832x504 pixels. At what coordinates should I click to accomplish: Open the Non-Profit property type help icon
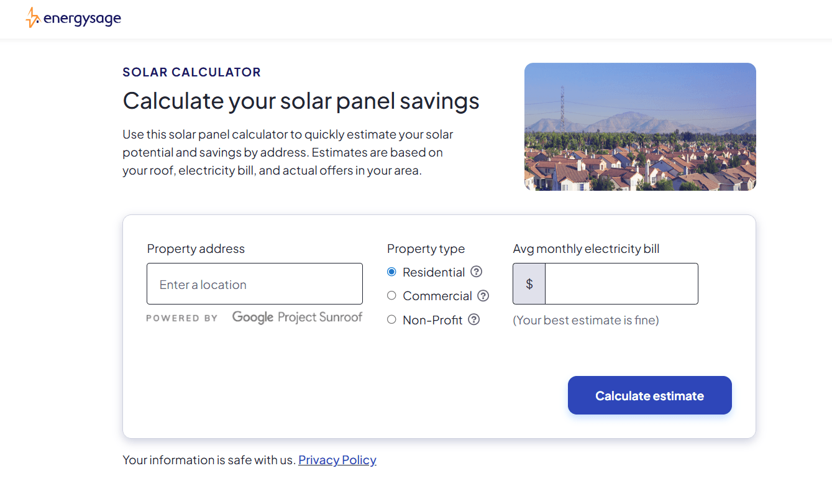pyautogui.click(x=474, y=319)
